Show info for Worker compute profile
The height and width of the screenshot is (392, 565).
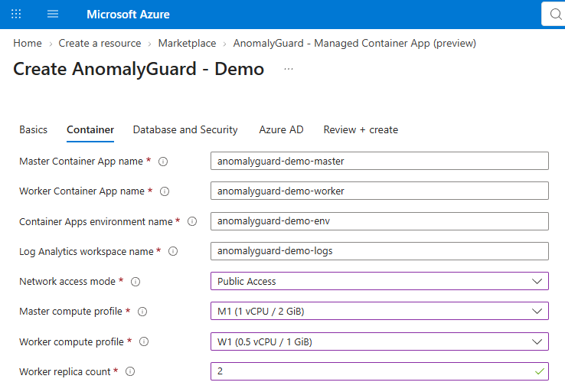[144, 341]
